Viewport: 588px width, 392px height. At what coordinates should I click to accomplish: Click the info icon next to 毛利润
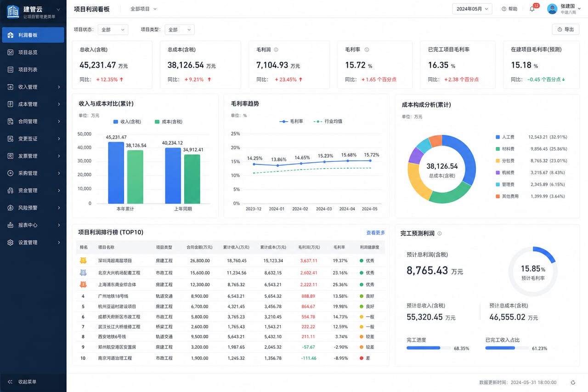point(276,50)
